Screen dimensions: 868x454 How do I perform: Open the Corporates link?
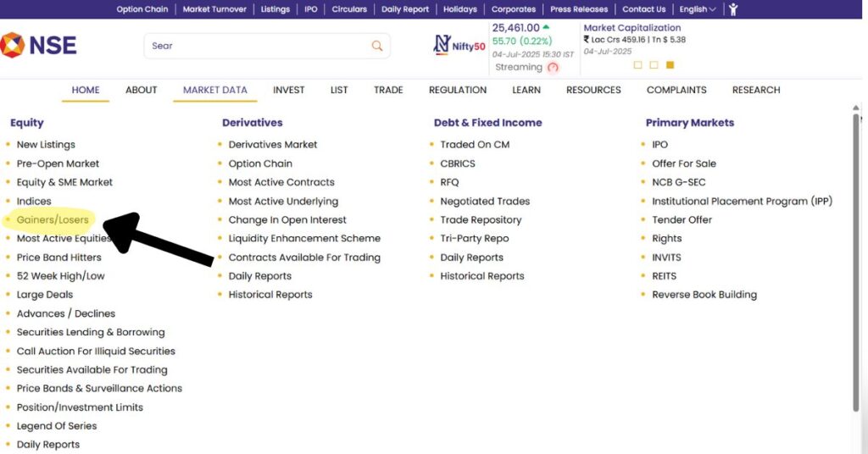[x=513, y=8]
